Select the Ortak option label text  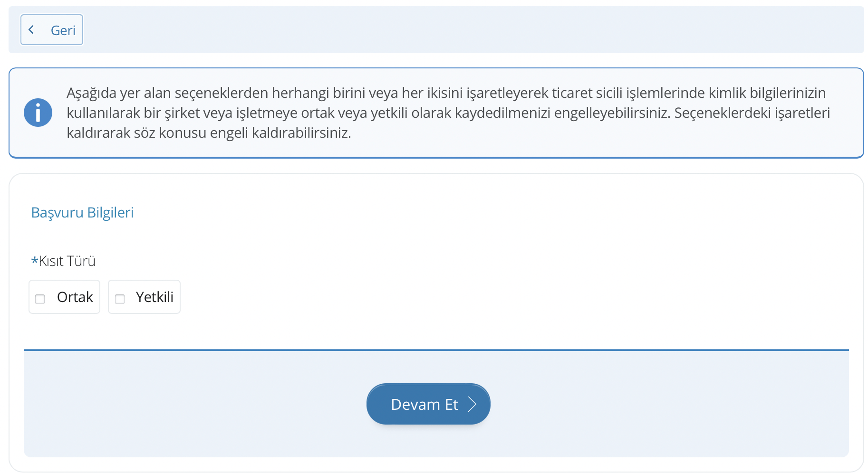(75, 297)
